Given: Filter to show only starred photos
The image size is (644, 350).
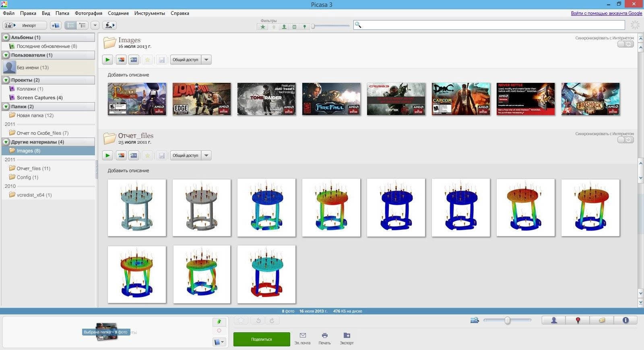Looking at the screenshot, I should 263,27.
